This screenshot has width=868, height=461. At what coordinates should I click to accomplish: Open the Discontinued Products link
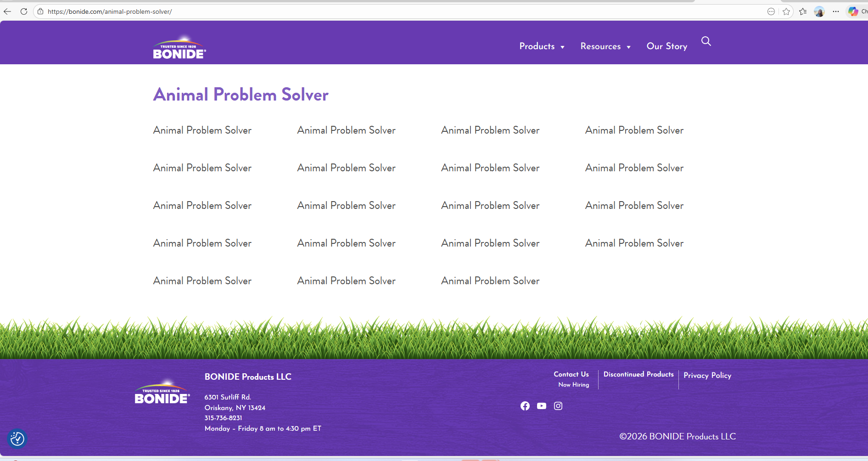point(638,374)
